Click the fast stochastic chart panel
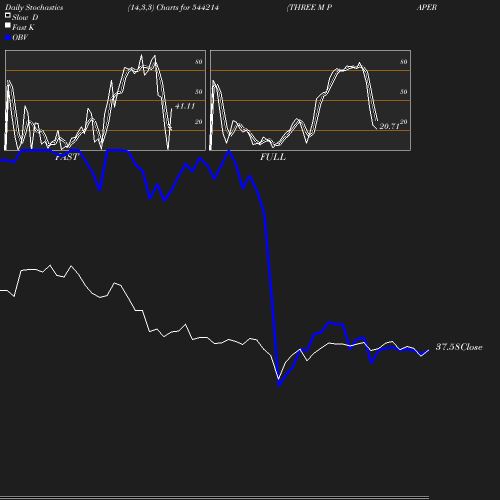The image size is (500, 500). point(105,100)
